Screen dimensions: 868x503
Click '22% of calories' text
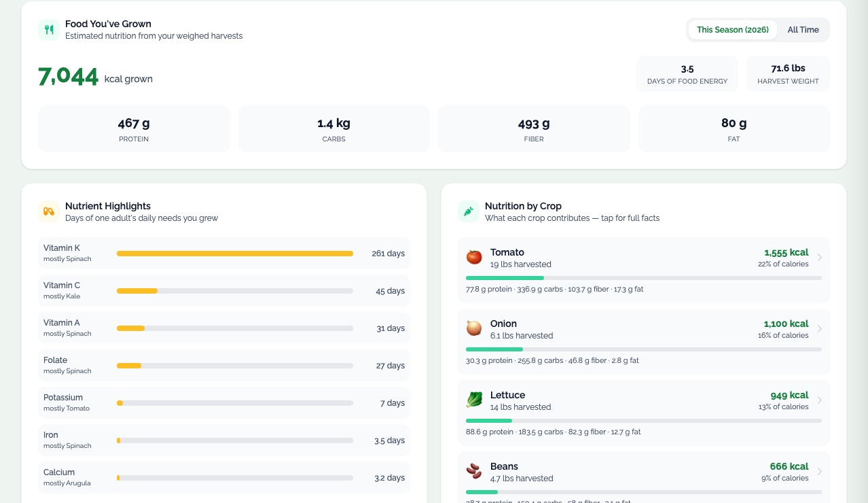784,264
